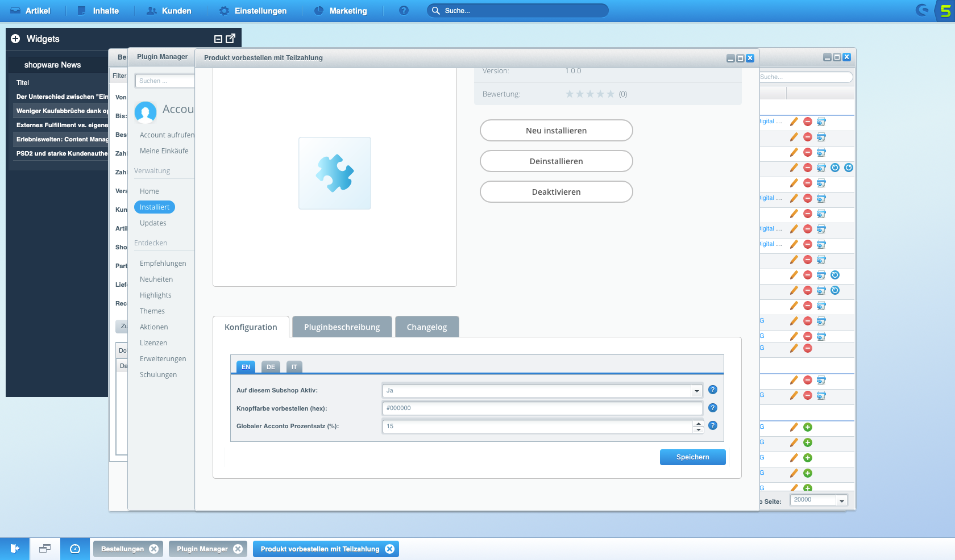Click the plugin puzzle piece image
The image size is (955, 560).
tap(335, 173)
